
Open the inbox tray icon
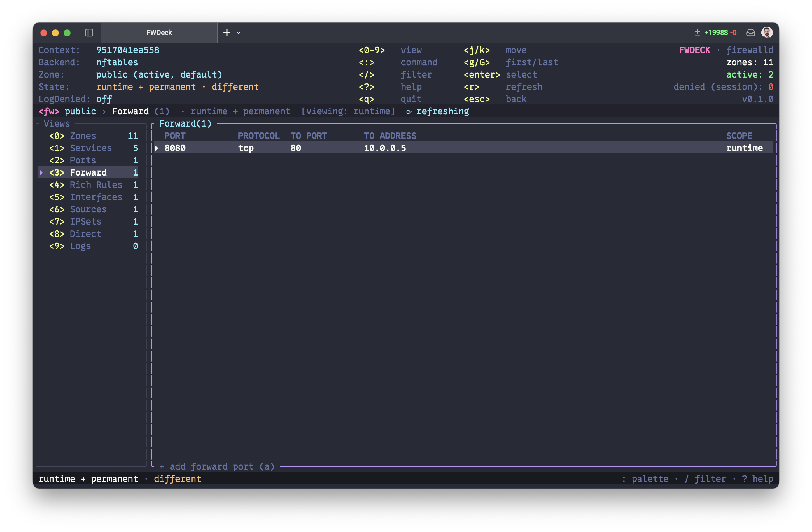[750, 33]
